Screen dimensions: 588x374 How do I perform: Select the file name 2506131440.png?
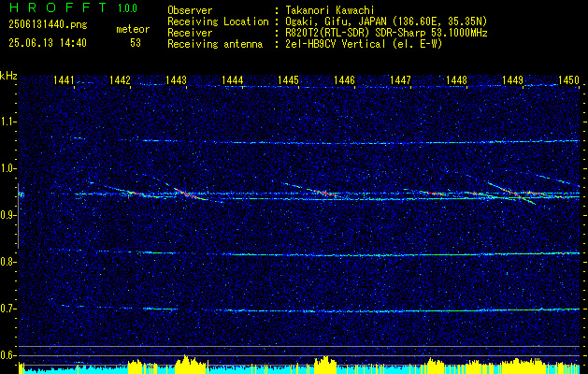click(x=48, y=25)
